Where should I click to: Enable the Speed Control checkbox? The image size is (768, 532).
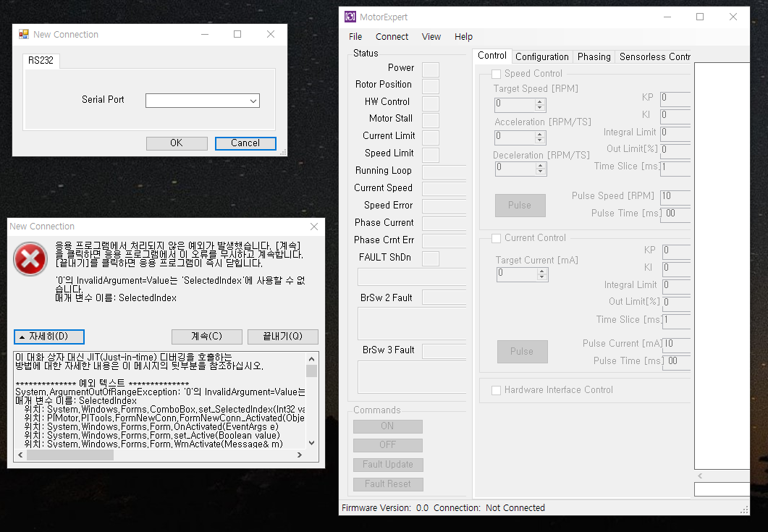496,74
